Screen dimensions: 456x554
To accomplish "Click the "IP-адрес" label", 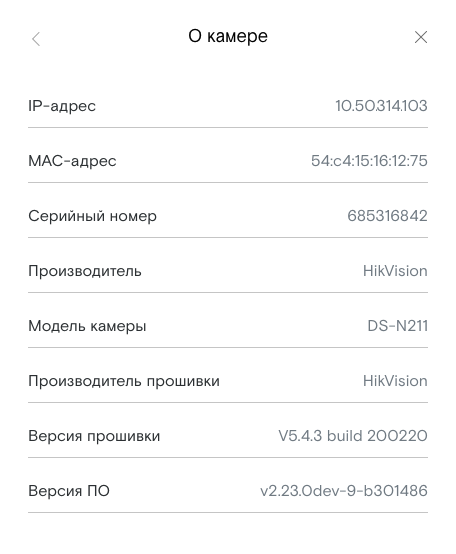I will click(x=62, y=106).
